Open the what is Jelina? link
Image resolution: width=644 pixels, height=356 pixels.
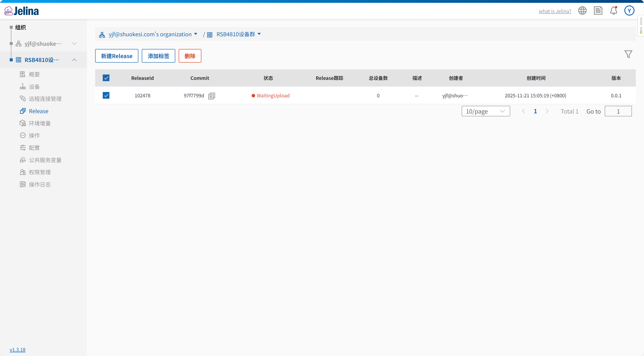[555, 11]
